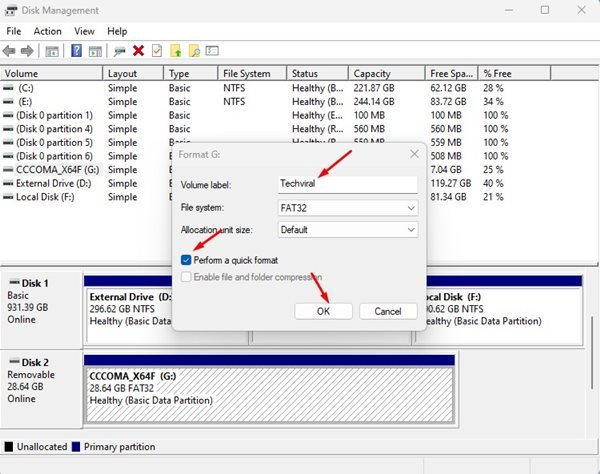The image size is (600, 474).
Task: Click the folder with green arrow icon
Action: (176, 51)
